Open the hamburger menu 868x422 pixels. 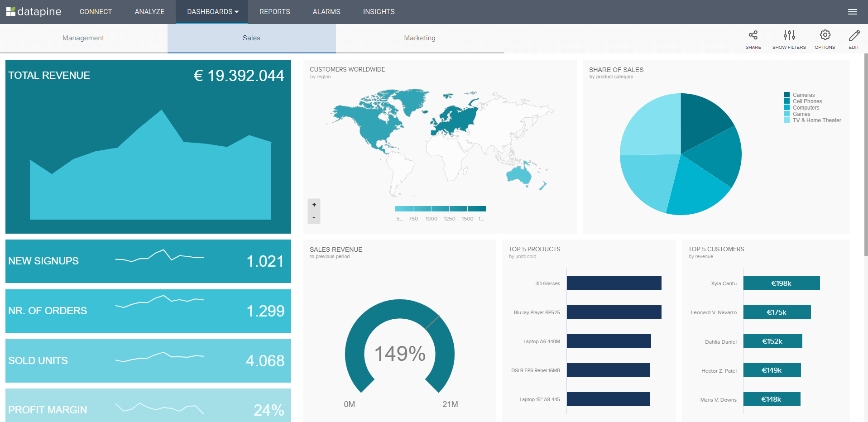[x=853, y=12]
